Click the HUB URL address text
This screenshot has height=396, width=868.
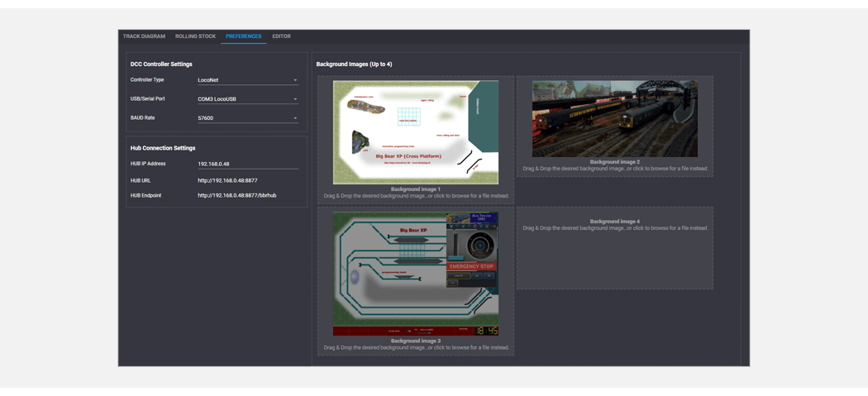(227, 180)
